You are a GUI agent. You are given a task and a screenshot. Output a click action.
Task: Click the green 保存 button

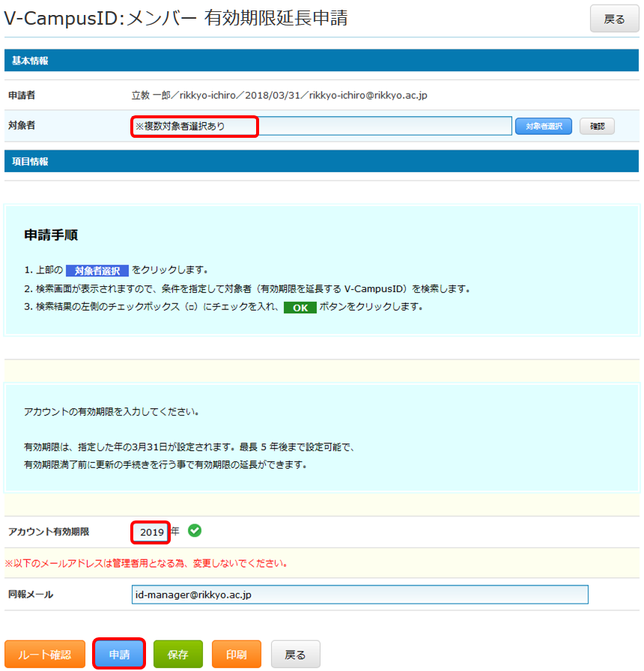pyautogui.click(x=178, y=654)
